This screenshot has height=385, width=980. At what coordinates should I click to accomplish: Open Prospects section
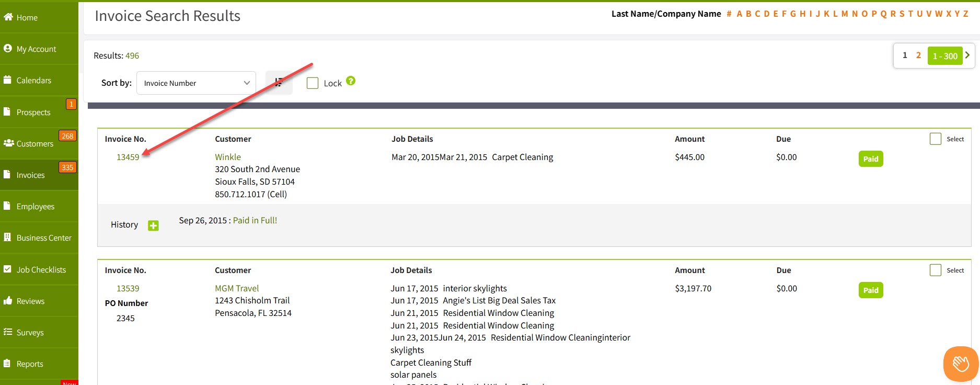tap(39, 112)
